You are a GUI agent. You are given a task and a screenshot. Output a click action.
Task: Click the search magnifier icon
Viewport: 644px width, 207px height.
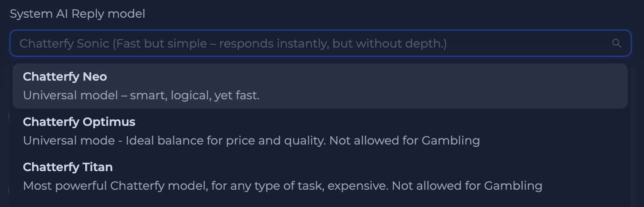point(617,43)
